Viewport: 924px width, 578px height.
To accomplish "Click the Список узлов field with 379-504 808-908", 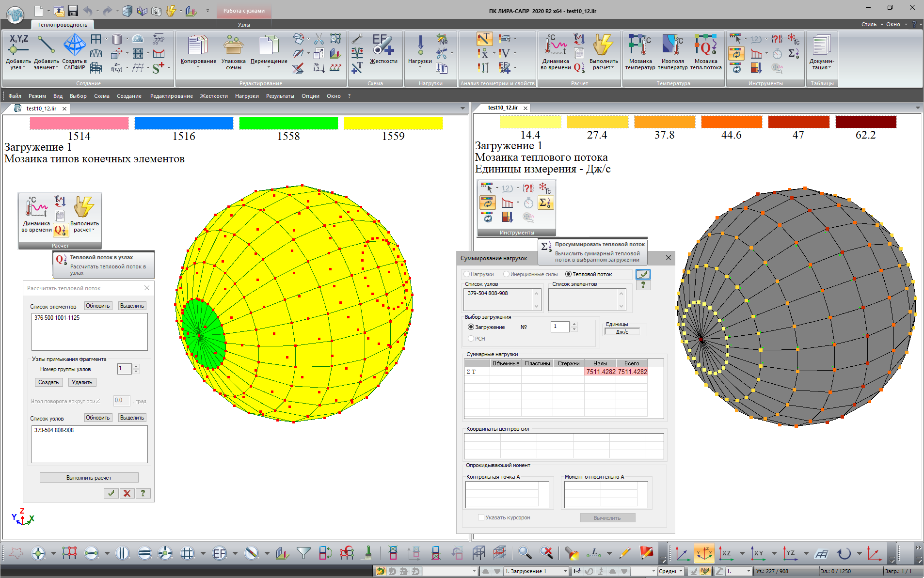I will (89, 444).
